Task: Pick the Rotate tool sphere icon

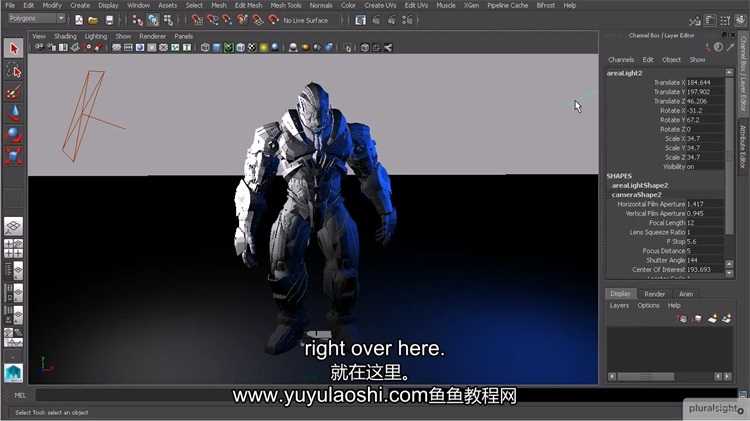Action: click(x=13, y=135)
